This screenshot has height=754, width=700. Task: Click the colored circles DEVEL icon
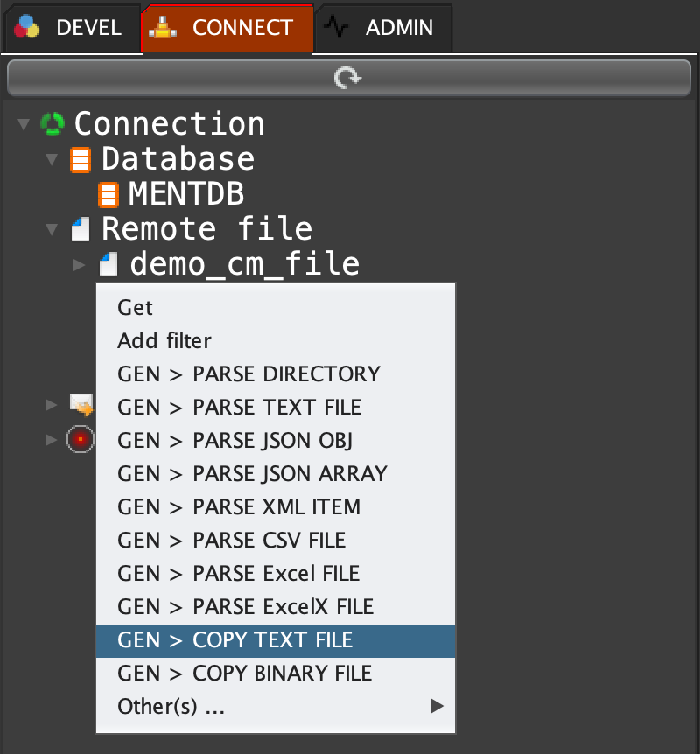point(28,27)
